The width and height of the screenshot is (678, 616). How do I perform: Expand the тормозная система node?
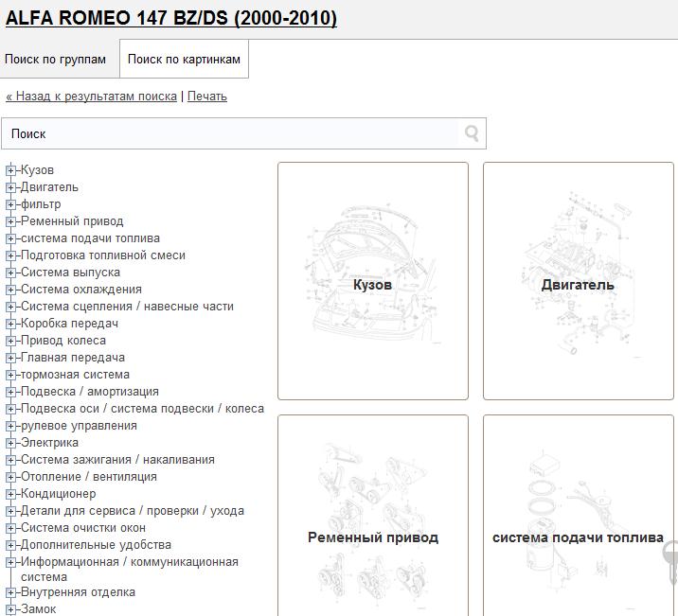coord(11,375)
